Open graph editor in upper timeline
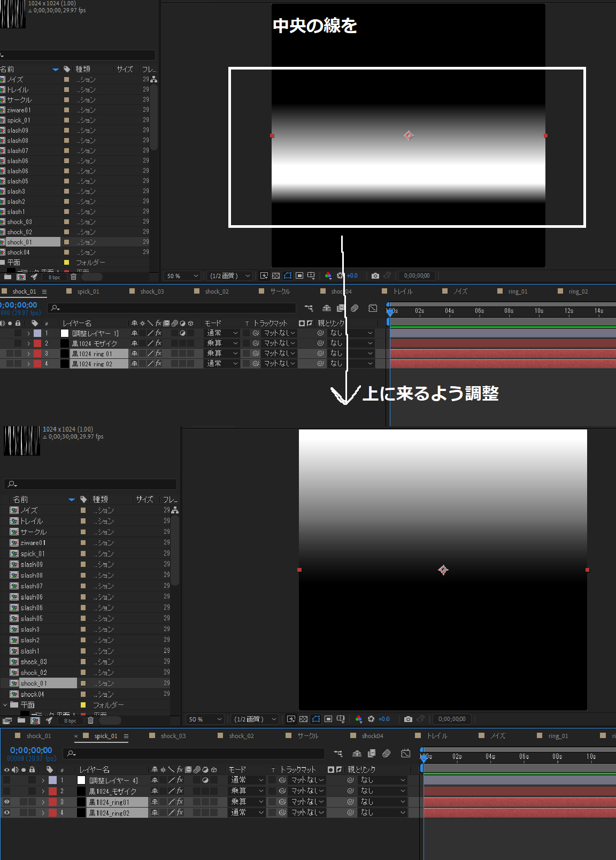Screen dimensions: 616x860 [373, 308]
